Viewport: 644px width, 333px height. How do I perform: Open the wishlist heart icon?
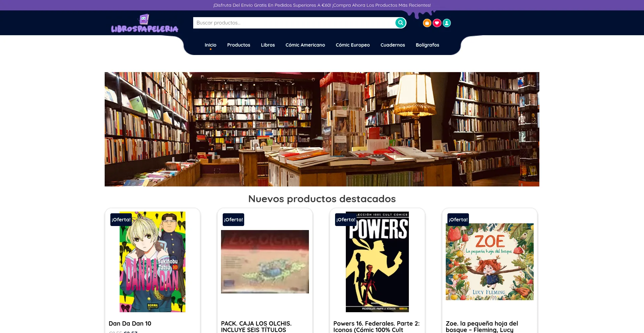[x=436, y=23]
